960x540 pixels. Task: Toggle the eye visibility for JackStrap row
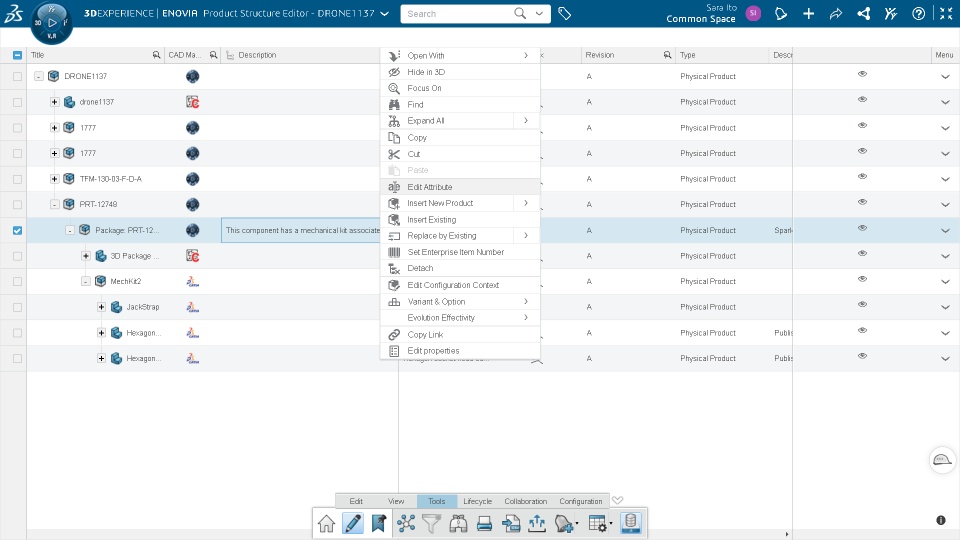862,304
